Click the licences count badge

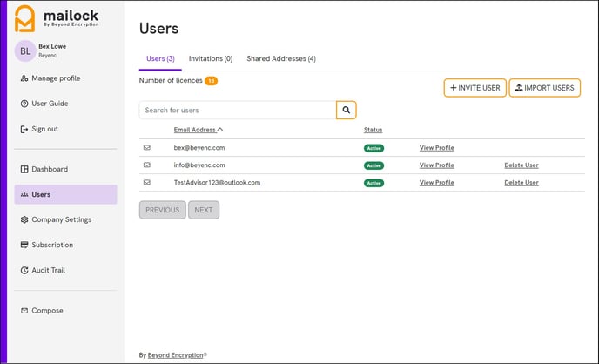211,81
